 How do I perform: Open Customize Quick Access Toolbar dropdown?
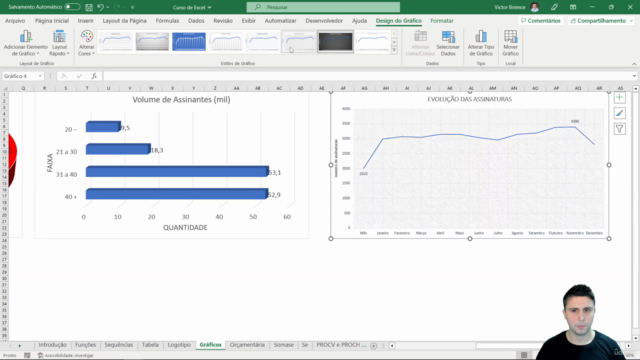click(x=132, y=7)
